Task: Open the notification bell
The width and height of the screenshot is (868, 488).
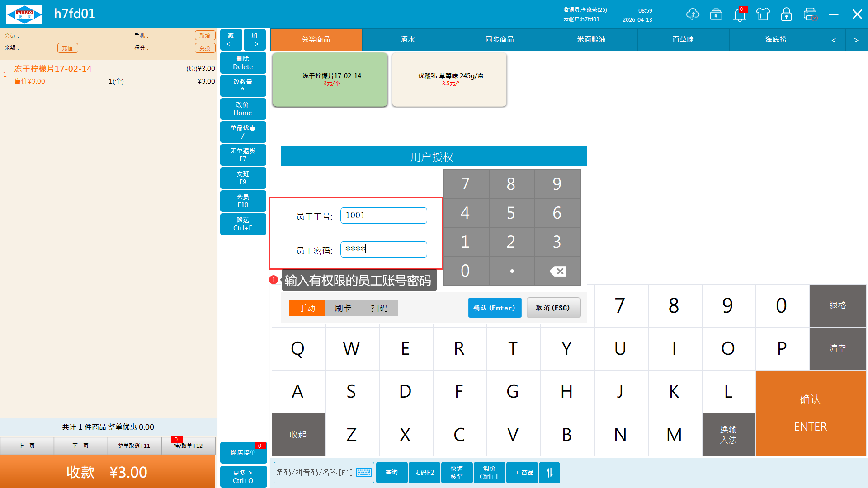Action: [740, 14]
